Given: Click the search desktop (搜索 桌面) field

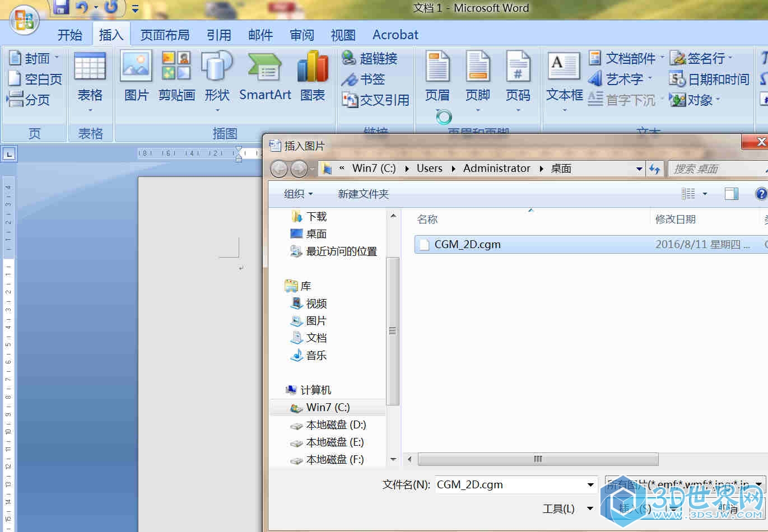Looking at the screenshot, I should click(717, 169).
